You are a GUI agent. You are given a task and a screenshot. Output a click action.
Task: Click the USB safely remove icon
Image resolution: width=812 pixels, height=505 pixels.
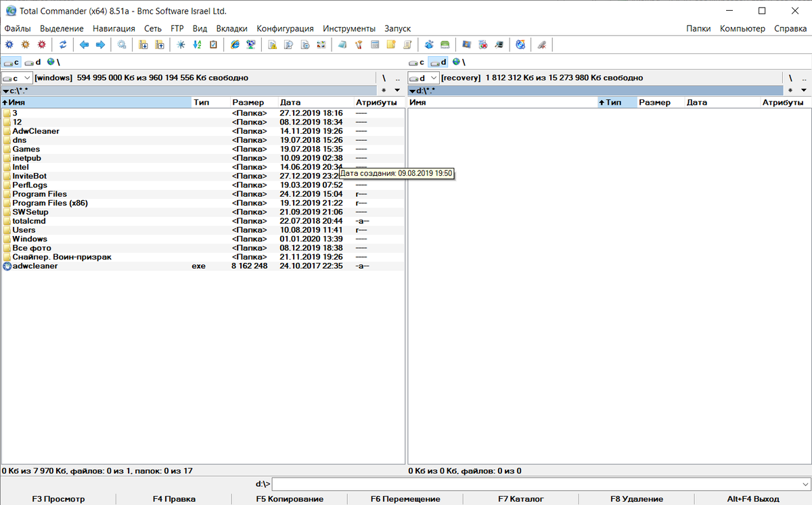(541, 45)
